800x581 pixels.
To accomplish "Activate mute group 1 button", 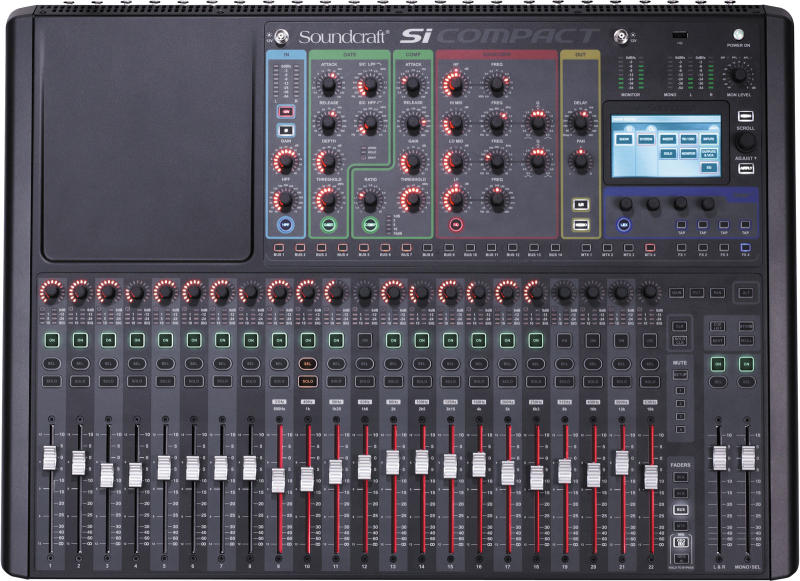I will [x=680, y=390].
